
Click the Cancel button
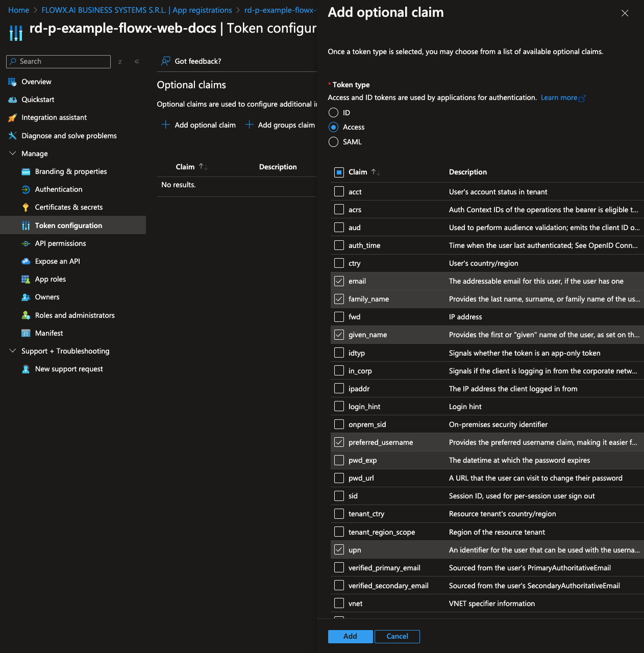(x=397, y=636)
